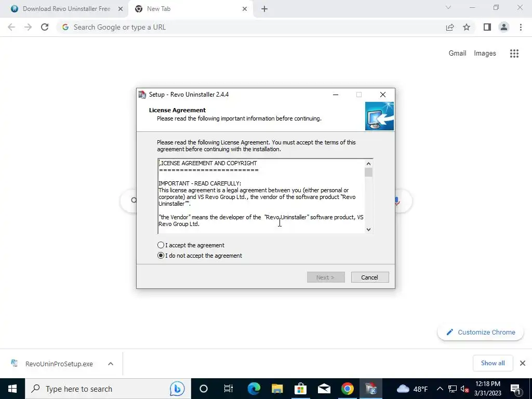Click Customize Chrome button
The width and height of the screenshot is (532, 399).
[x=481, y=332]
